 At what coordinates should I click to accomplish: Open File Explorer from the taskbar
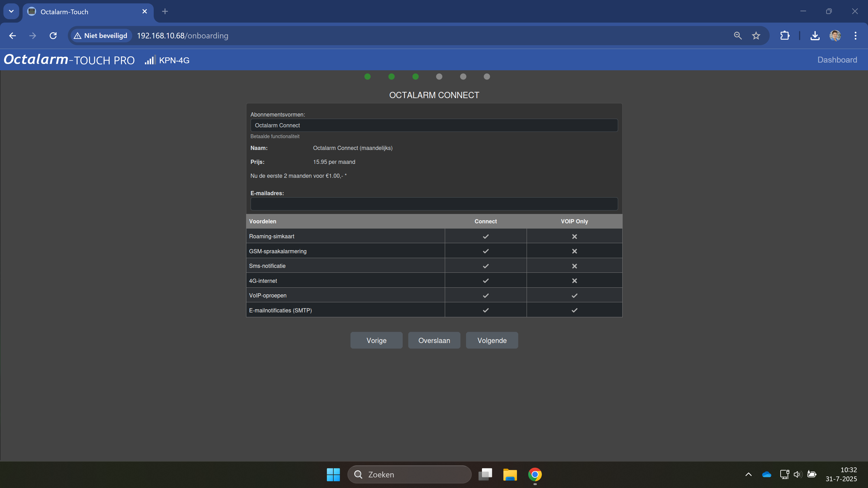point(510,474)
